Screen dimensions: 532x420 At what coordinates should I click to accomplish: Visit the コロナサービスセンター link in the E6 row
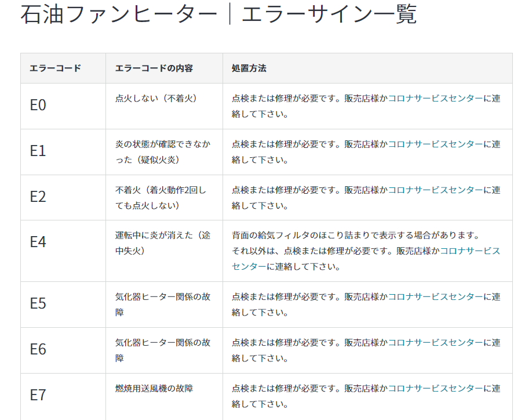point(435,343)
